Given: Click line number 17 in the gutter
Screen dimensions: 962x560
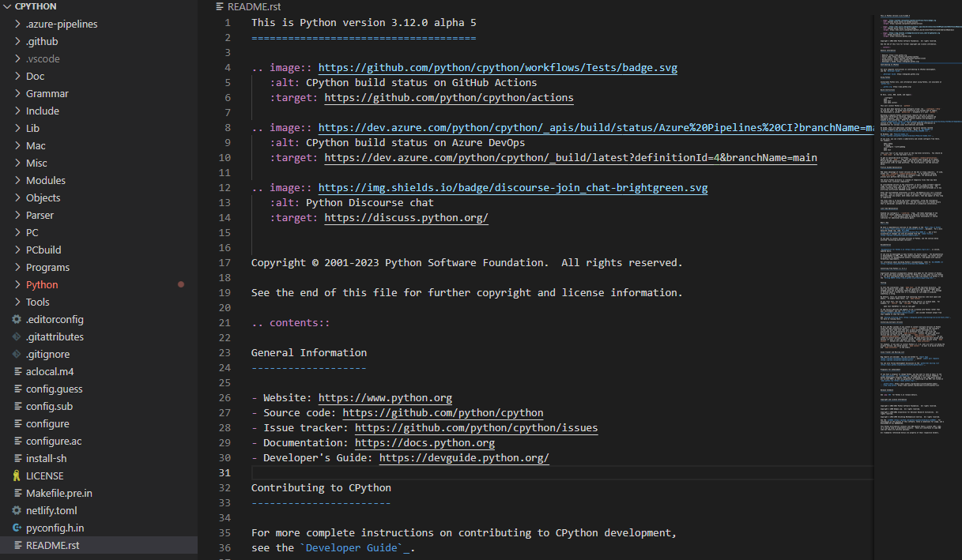Looking at the screenshot, I should point(224,263).
